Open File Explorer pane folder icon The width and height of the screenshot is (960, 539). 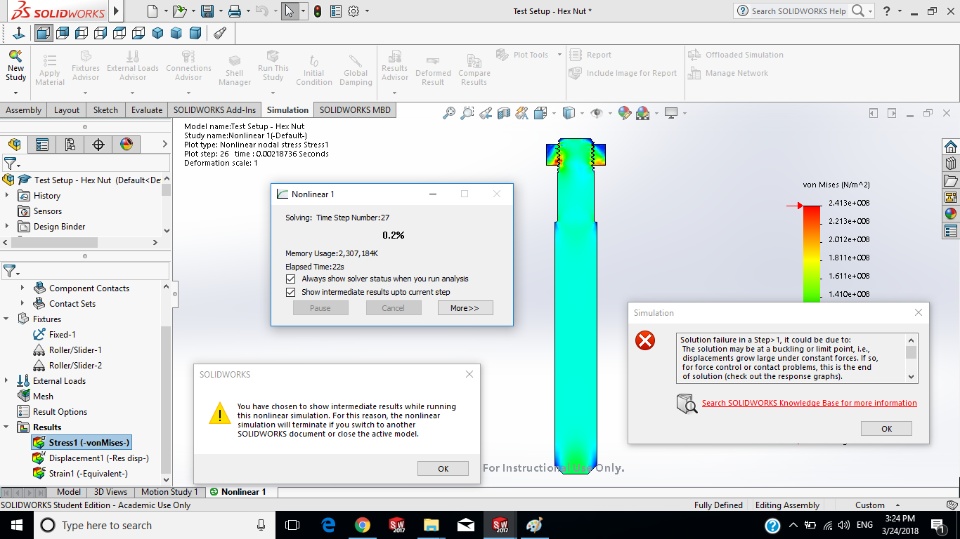click(950, 181)
